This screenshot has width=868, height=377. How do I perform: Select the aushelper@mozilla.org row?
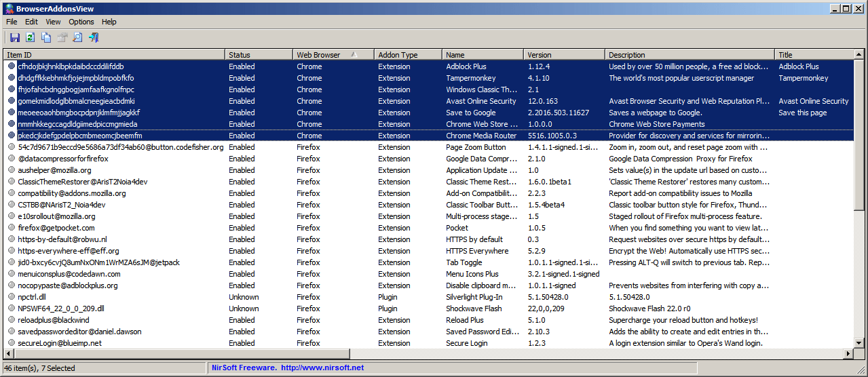click(428, 170)
